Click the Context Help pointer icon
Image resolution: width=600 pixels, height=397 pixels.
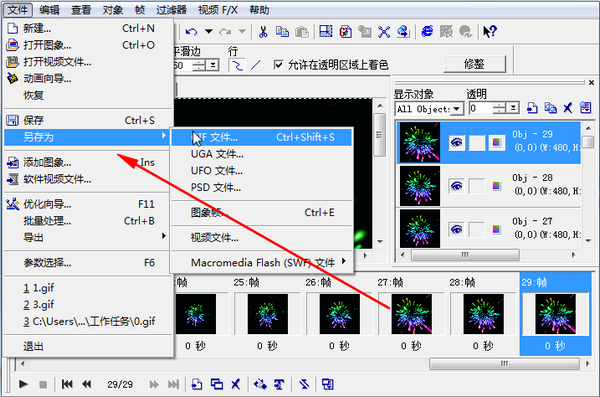[x=489, y=32]
